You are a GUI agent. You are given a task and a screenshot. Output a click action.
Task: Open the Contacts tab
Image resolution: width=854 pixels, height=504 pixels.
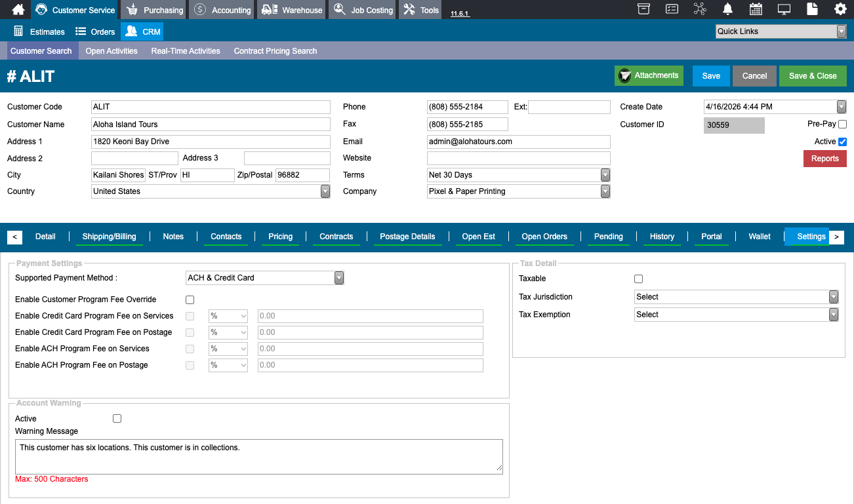(x=226, y=237)
